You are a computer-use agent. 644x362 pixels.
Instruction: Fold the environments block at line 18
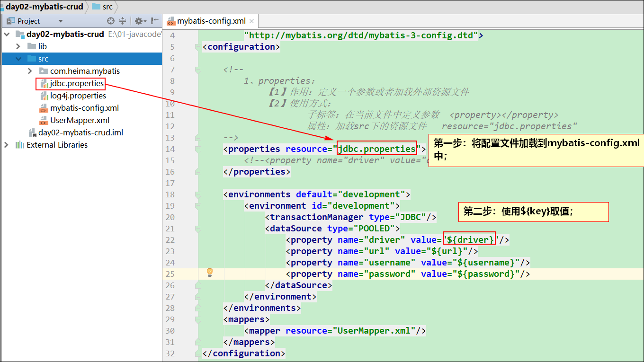[x=197, y=194]
